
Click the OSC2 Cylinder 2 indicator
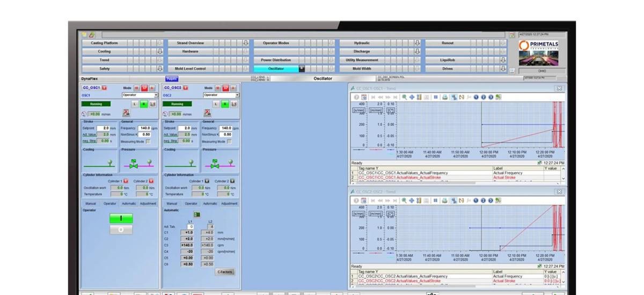pos(232,181)
